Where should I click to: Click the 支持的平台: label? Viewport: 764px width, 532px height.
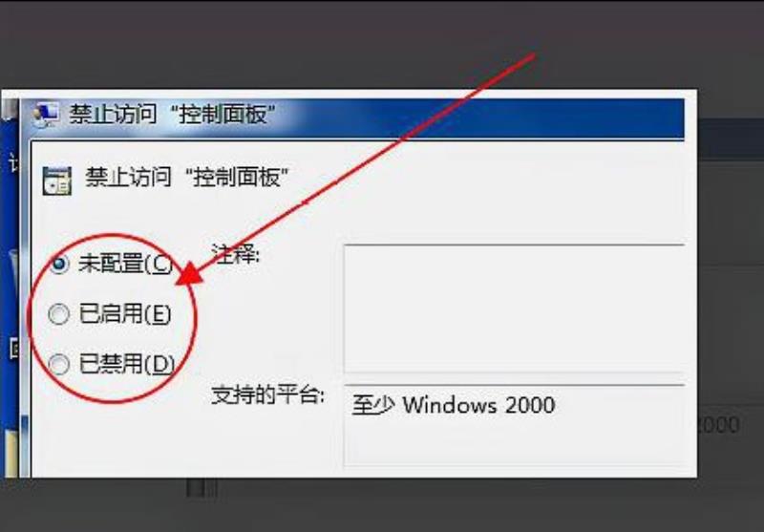click(x=267, y=394)
